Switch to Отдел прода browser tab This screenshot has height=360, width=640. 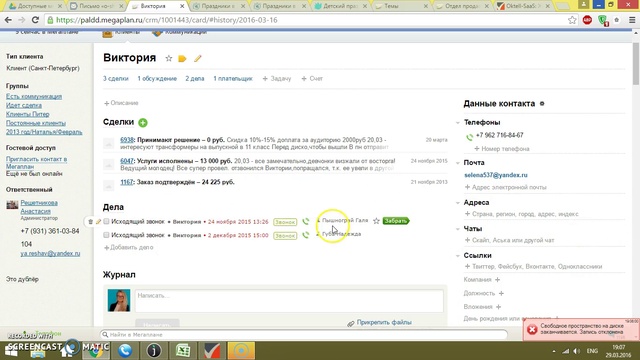pos(462,6)
